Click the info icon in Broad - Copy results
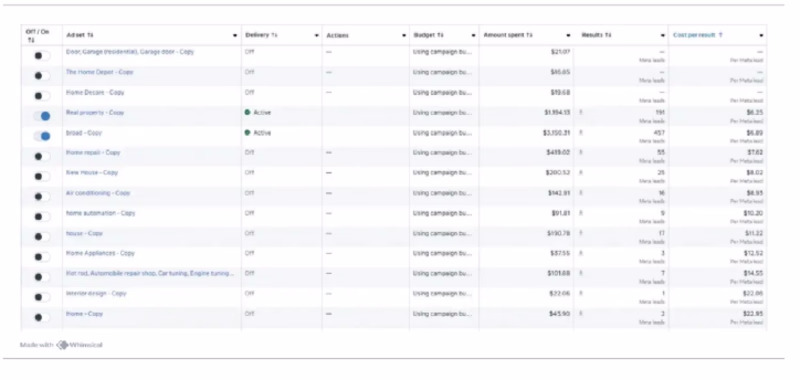This screenshot has width=800, height=380. (x=581, y=133)
